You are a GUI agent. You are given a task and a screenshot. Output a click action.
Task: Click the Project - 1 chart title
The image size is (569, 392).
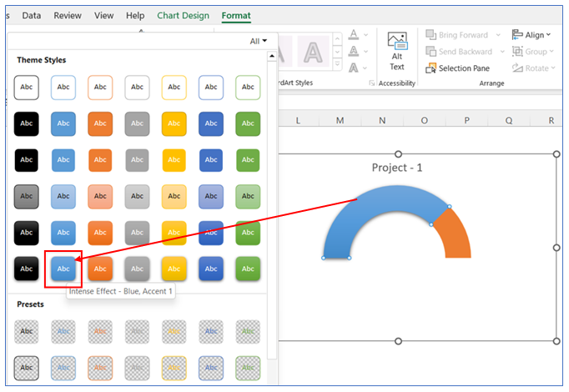397,168
